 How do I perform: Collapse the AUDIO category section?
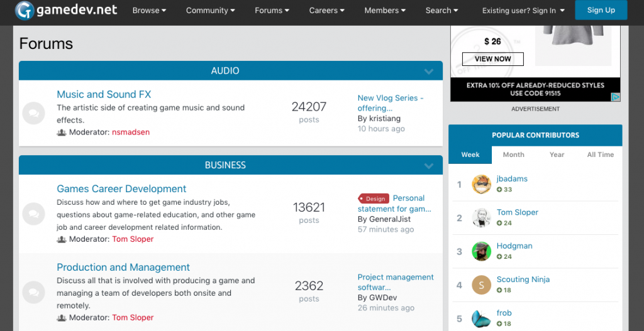tap(429, 72)
